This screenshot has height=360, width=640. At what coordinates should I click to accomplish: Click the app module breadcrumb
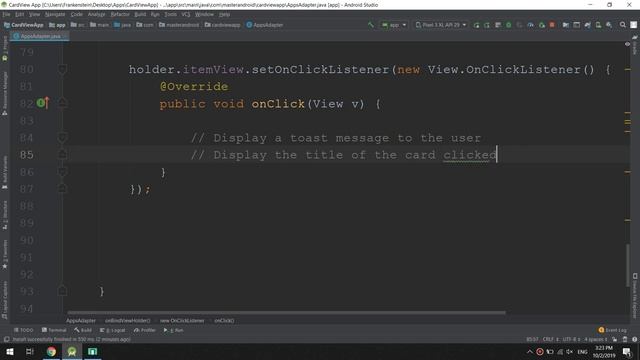tap(57, 25)
